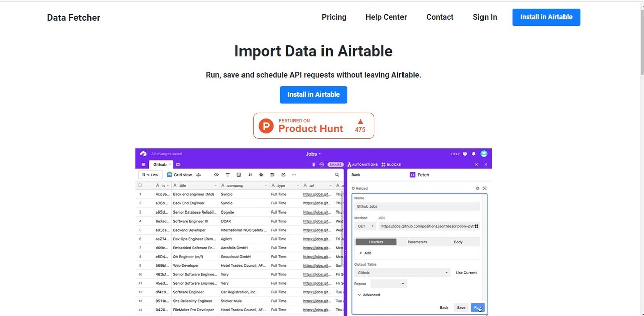Open the Views sidebar button
This screenshot has width=644, height=316.
pyautogui.click(x=150, y=175)
